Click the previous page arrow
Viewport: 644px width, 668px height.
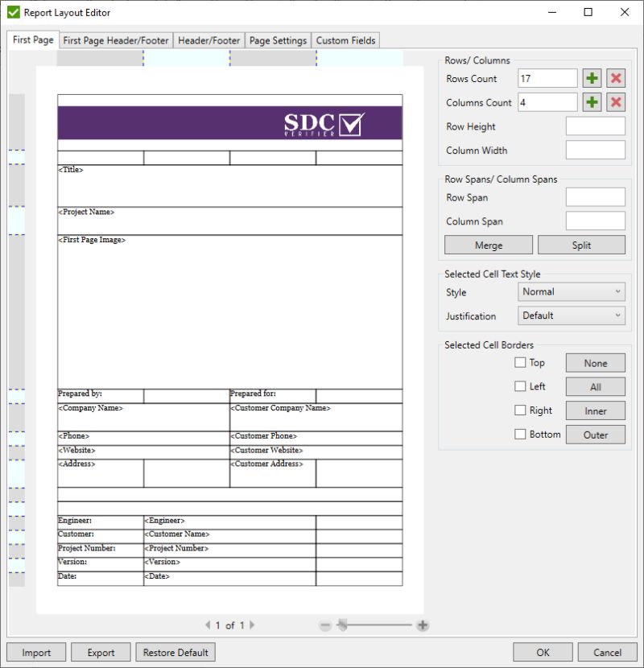click(208, 625)
